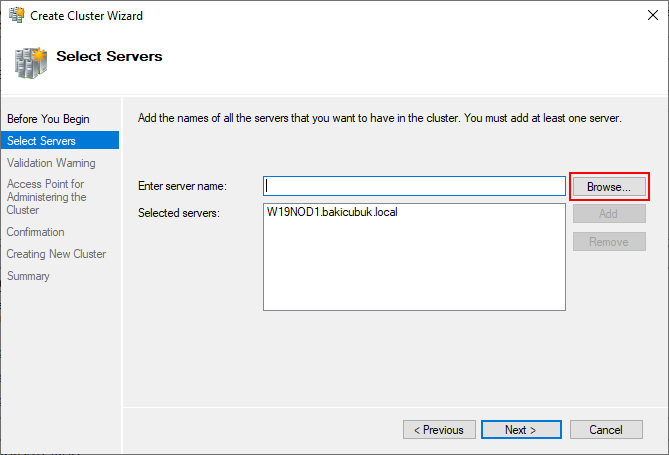The height and width of the screenshot is (455, 669).
Task: Select the Creating New Cluster step
Action: [x=56, y=254]
